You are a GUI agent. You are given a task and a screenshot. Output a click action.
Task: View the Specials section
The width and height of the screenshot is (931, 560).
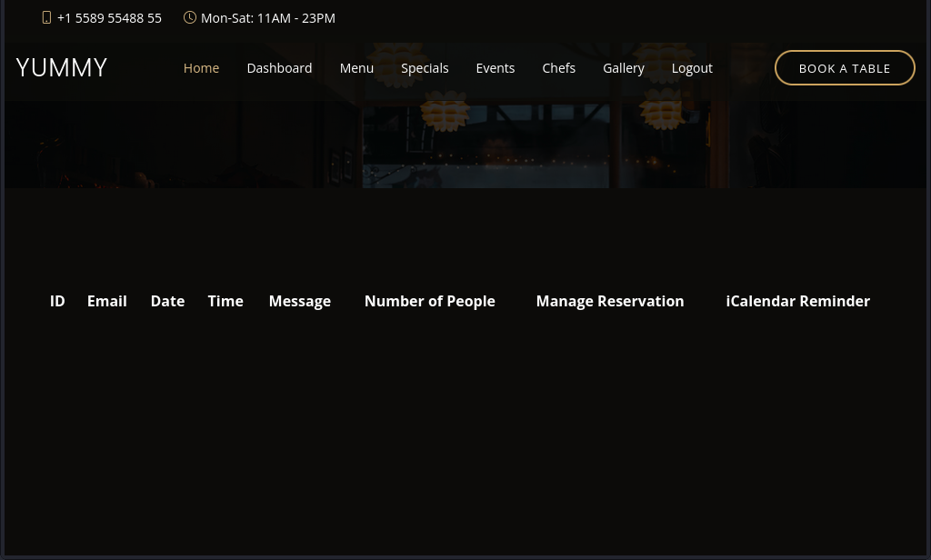tap(425, 67)
